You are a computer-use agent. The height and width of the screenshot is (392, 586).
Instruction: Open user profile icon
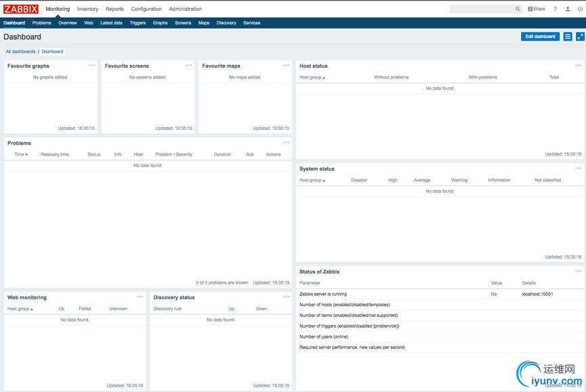click(x=568, y=9)
